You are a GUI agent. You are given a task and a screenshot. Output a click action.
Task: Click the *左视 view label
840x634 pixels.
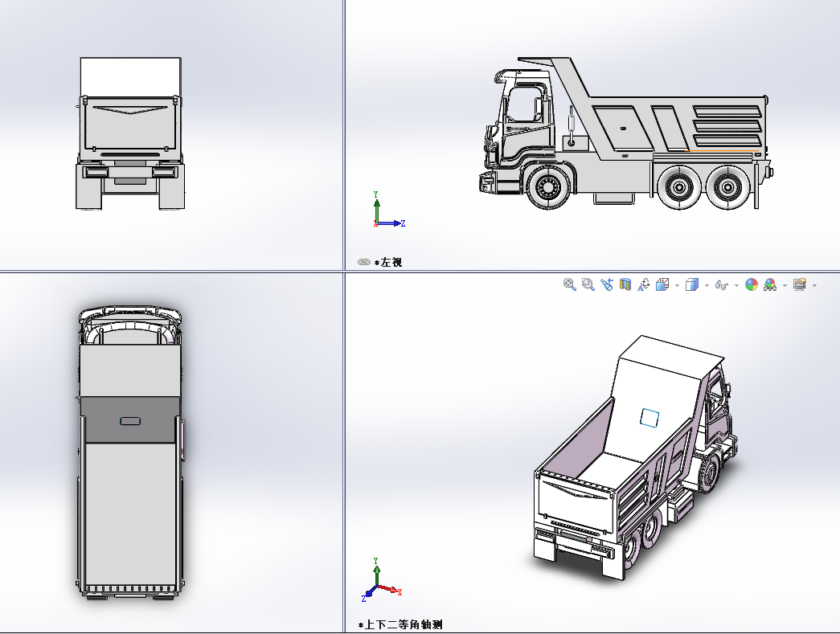388,262
